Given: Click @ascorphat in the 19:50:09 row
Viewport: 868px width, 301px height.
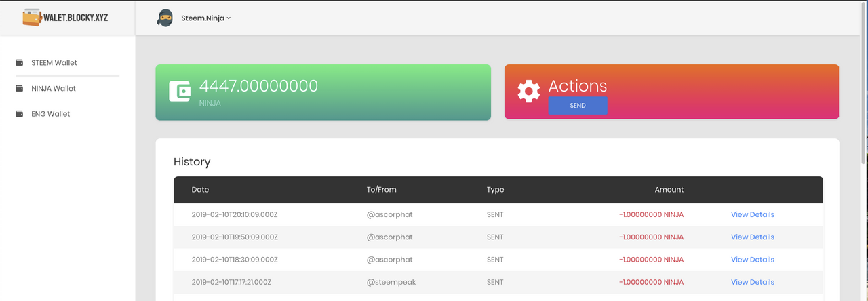Looking at the screenshot, I should tap(389, 237).
